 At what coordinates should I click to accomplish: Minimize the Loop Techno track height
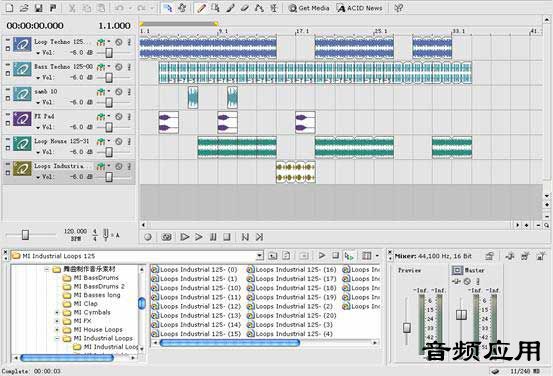[x=8, y=40]
